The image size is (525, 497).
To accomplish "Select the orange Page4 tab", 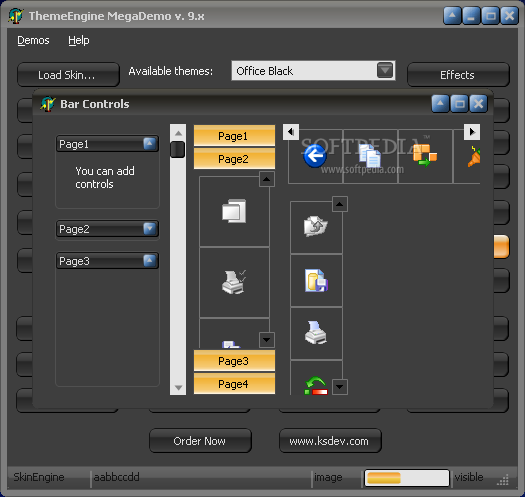I will 234,384.
